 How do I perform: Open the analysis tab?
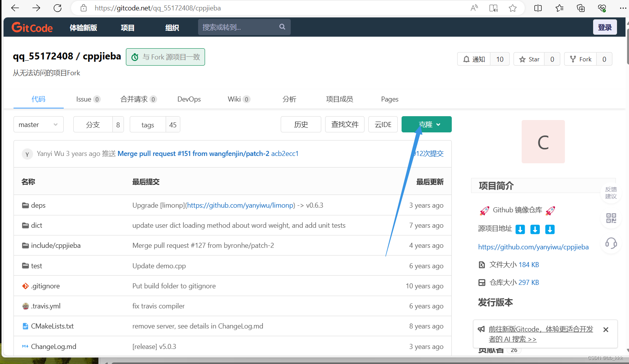pos(289,99)
